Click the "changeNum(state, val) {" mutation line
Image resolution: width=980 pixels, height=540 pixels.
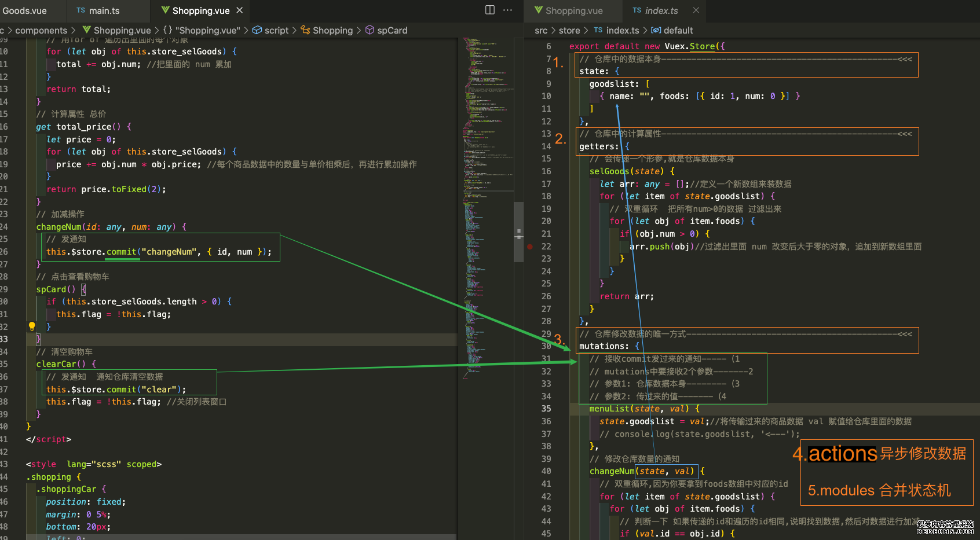point(647,471)
